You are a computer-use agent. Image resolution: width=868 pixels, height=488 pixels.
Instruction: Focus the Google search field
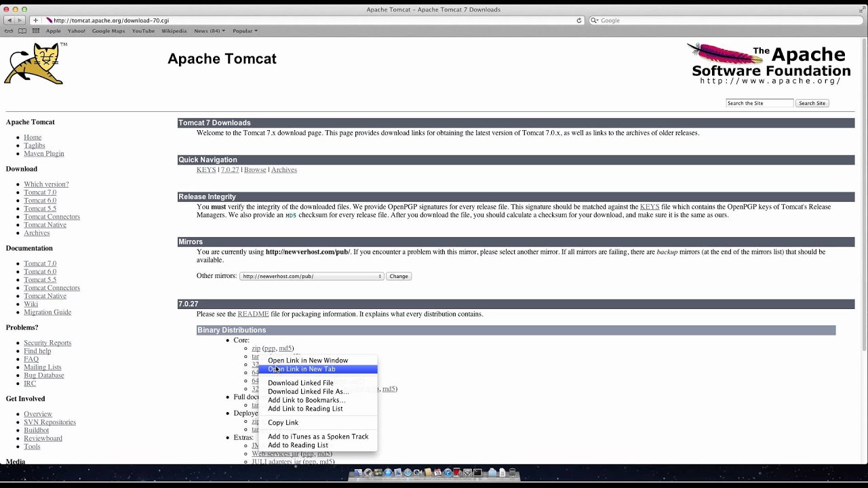click(726, 20)
